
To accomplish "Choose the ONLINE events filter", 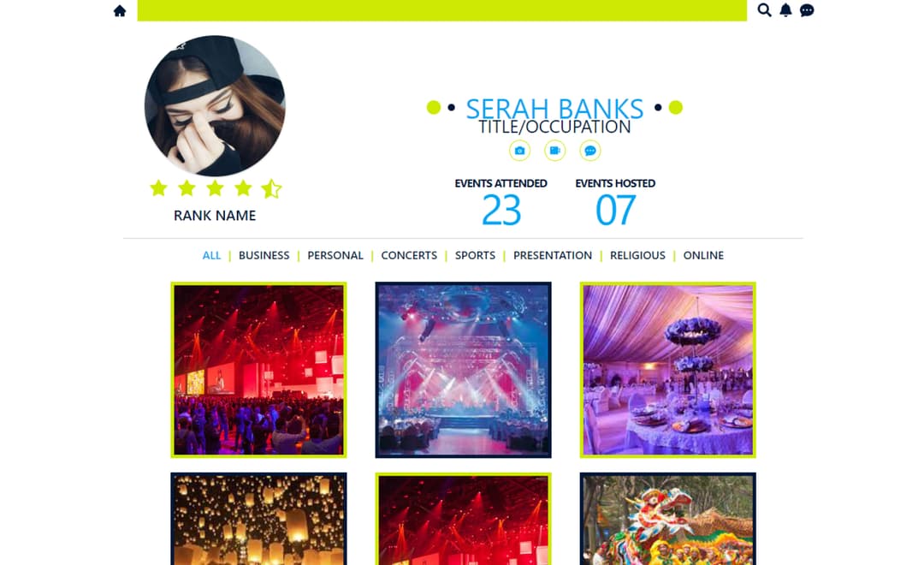I will 703,255.
